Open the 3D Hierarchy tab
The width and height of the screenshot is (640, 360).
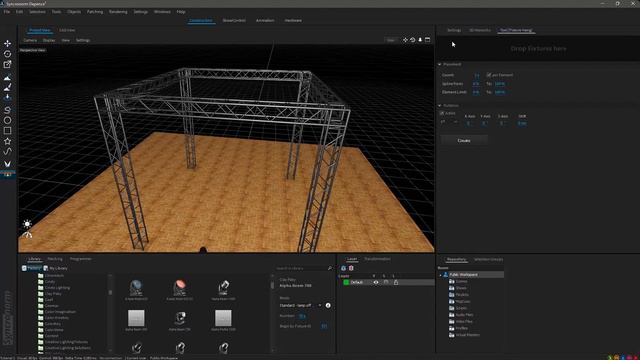[480, 30]
